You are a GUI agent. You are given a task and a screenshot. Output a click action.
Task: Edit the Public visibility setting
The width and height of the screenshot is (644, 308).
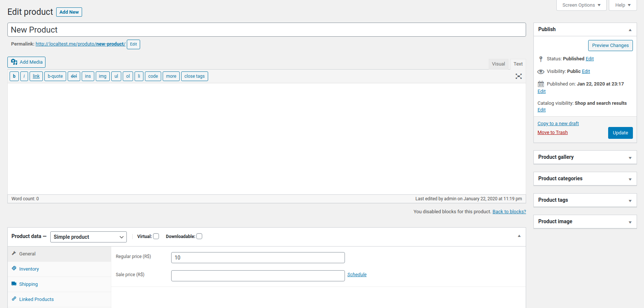[x=586, y=71]
